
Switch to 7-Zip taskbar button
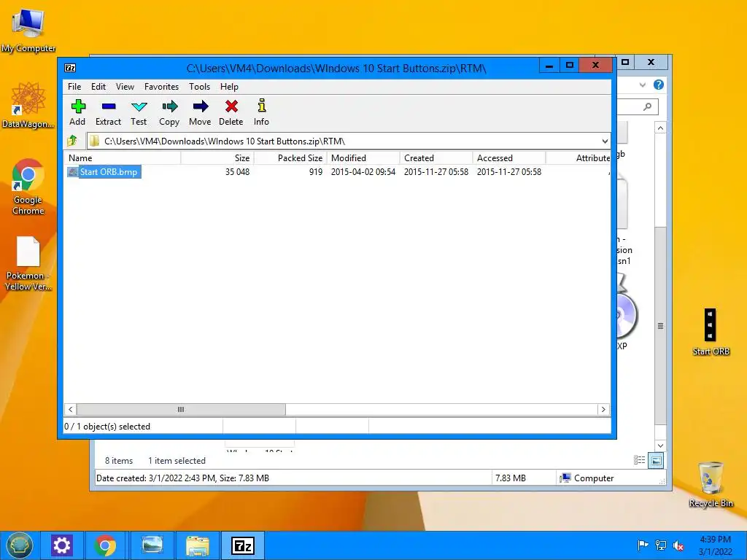[x=242, y=545]
